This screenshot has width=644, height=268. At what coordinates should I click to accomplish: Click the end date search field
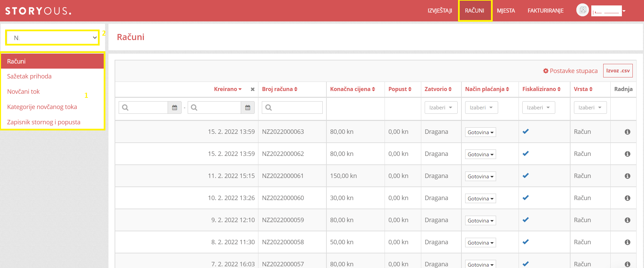click(214, 108)
